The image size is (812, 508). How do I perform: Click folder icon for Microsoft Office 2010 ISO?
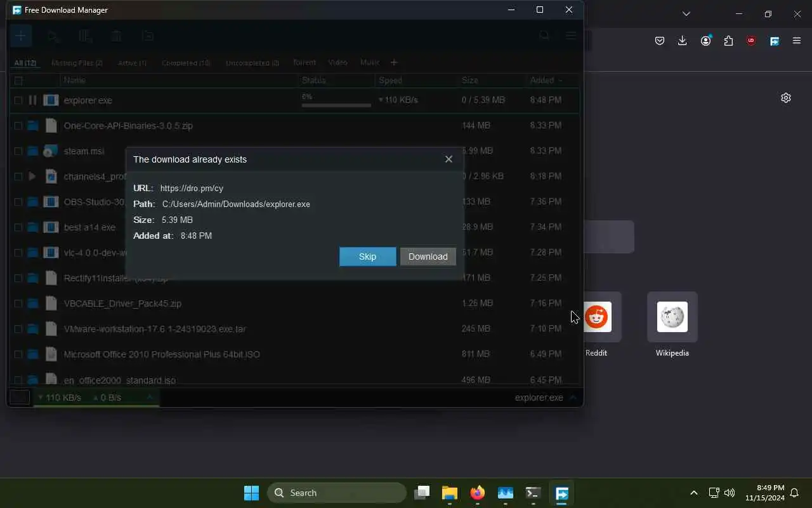point(32,354)
